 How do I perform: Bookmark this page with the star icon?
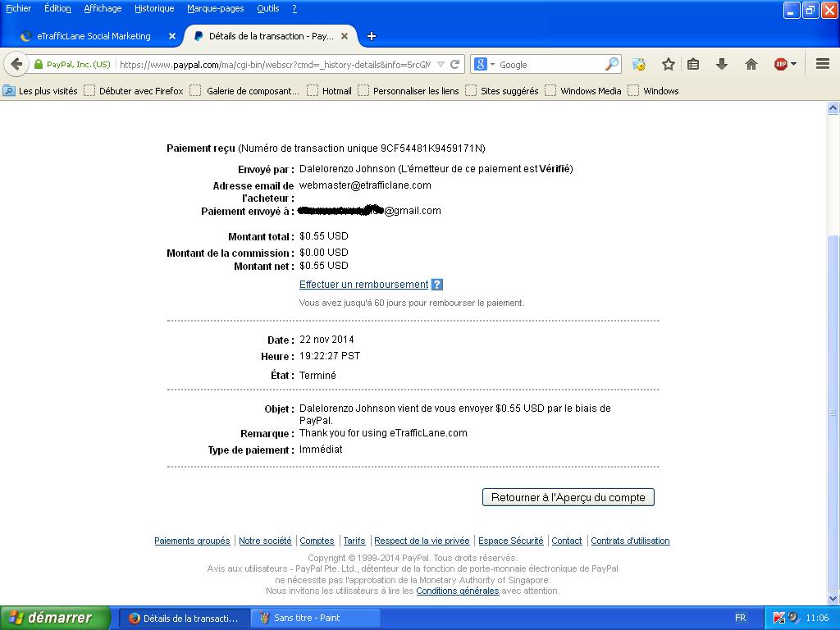point(668,64)
